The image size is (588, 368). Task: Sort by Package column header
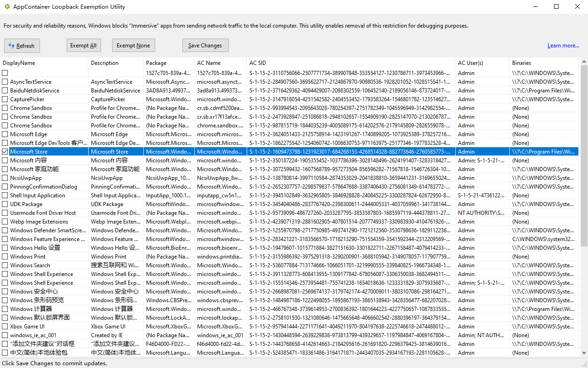click(169, 63)
